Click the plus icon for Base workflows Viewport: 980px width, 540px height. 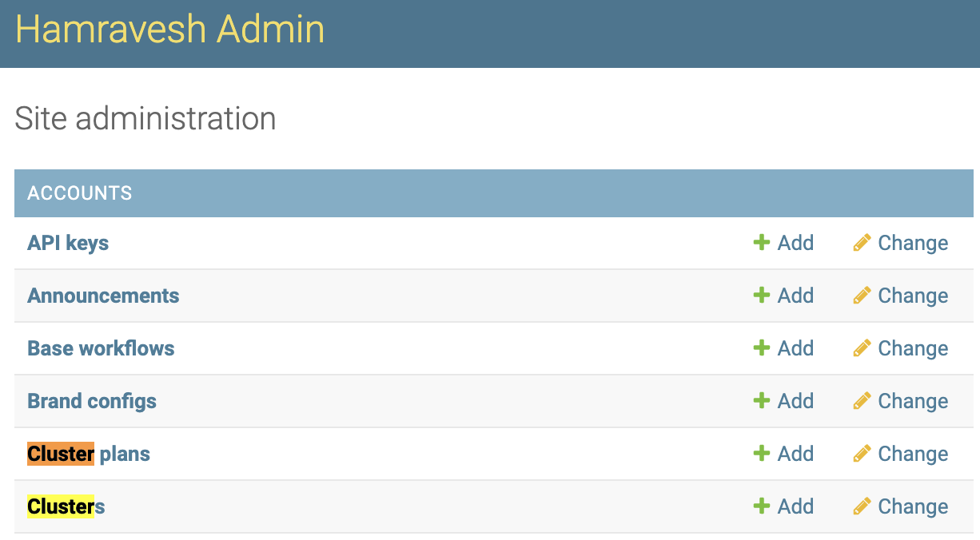click(761, 348)
